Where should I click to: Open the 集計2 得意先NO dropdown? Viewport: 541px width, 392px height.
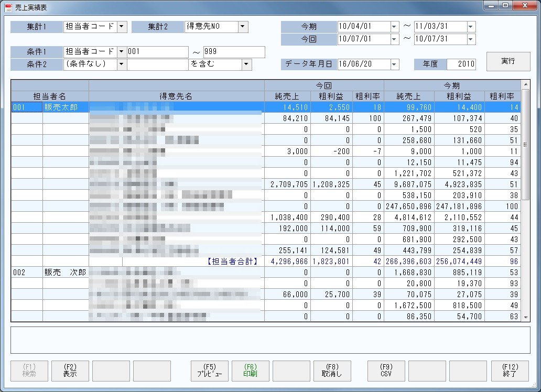pos(243,27)
